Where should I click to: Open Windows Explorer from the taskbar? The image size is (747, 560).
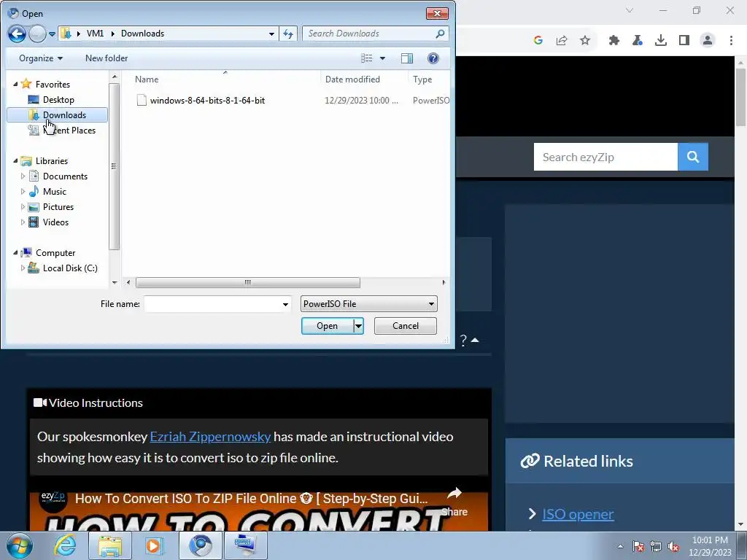(x=110, y=545)
